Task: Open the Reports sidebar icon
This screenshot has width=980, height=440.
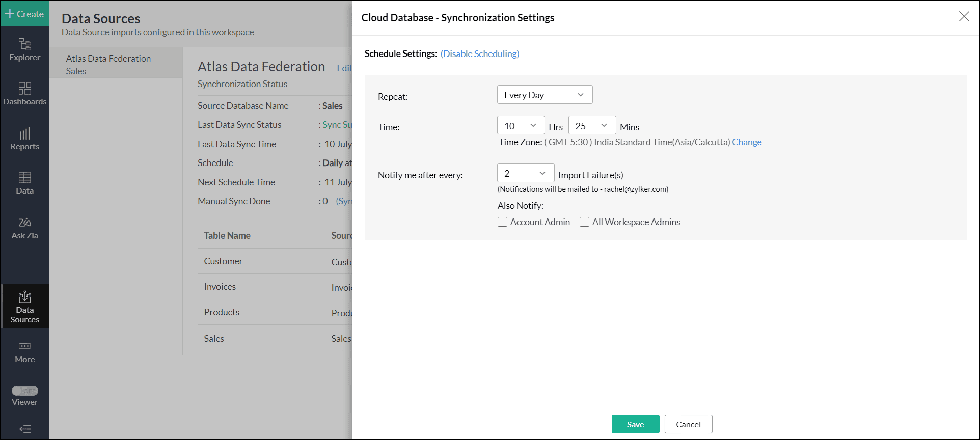Action: [x=24, y=139]
